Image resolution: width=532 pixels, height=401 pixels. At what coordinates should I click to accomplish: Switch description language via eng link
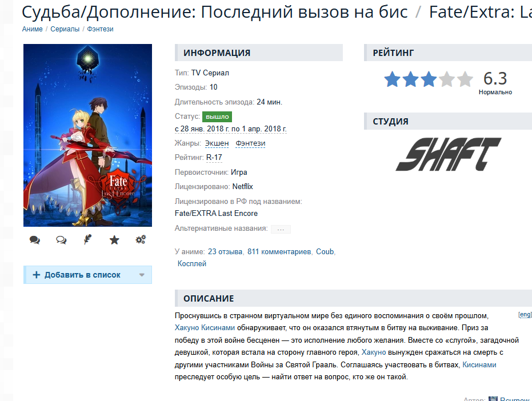[525, 315]
